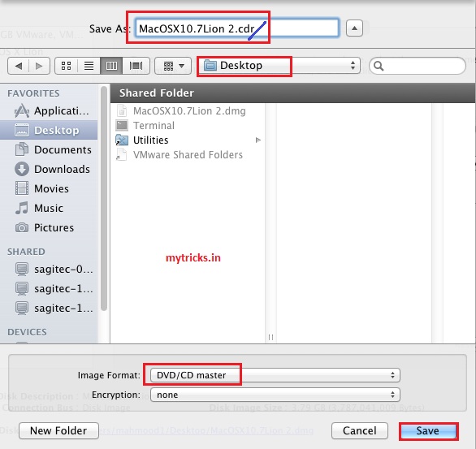
Task: Select Desktop in the sidebar
Action: [x=49, y=130]
